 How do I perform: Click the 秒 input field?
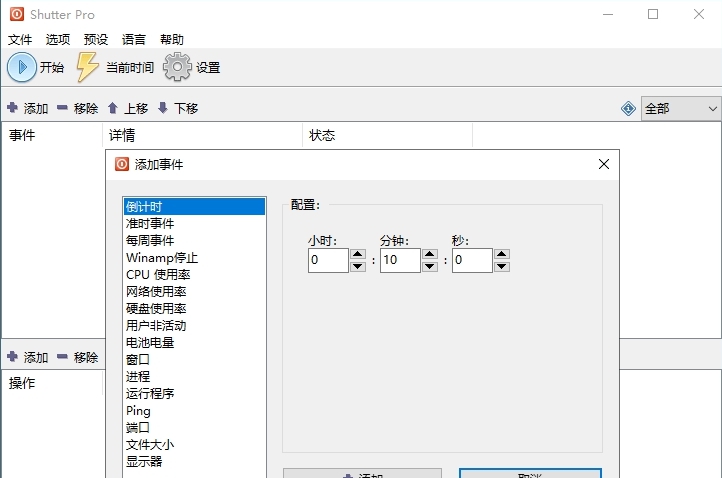pyautogui.click(x=472, y=260)
